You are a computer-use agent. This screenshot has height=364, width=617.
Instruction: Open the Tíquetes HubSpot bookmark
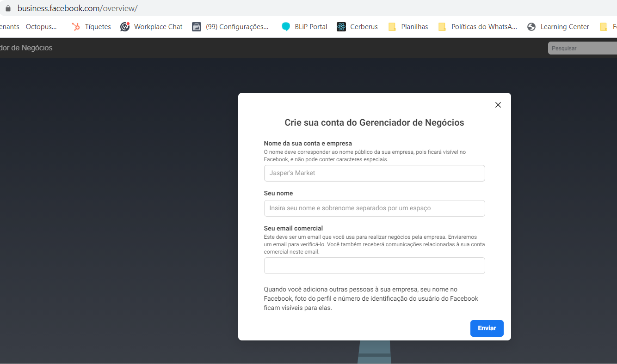[91, 27]
